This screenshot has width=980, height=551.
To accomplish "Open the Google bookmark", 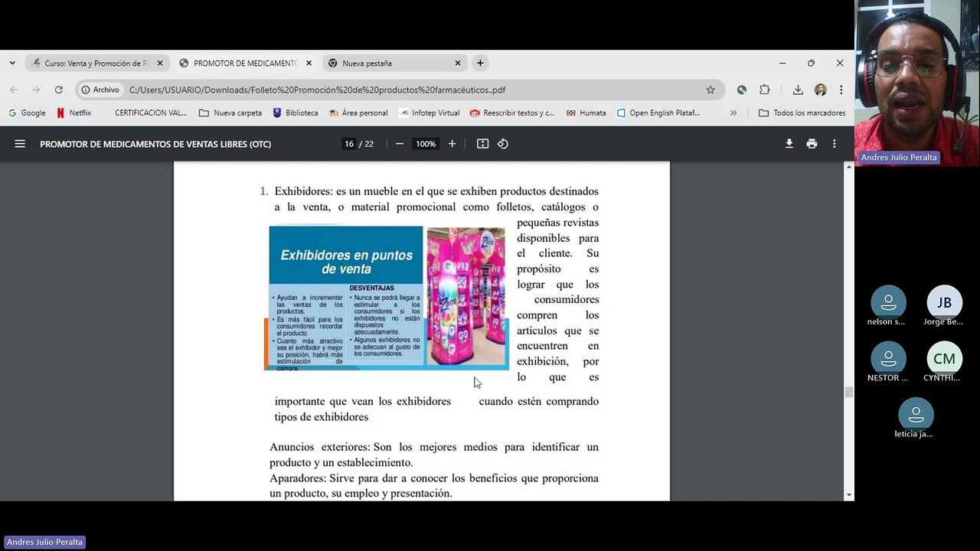I will 27,112.
